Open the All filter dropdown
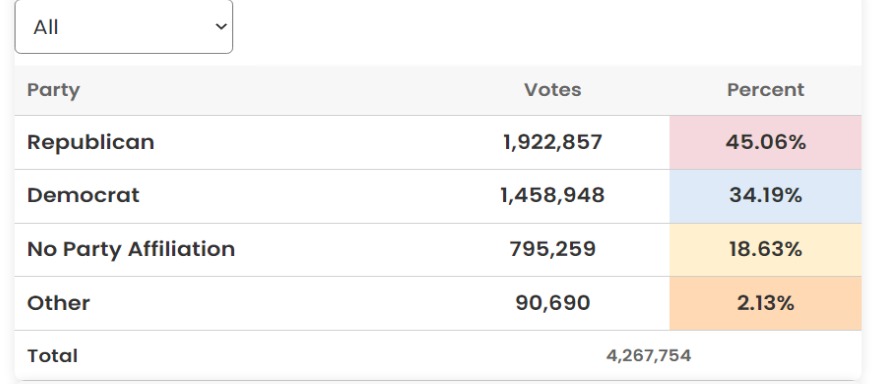This screenshot has width=881, height=384. pyautogui.click(x=124, y=27)
